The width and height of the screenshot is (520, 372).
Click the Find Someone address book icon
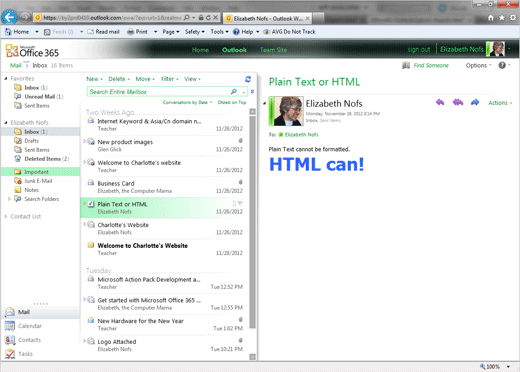point(406,65)
